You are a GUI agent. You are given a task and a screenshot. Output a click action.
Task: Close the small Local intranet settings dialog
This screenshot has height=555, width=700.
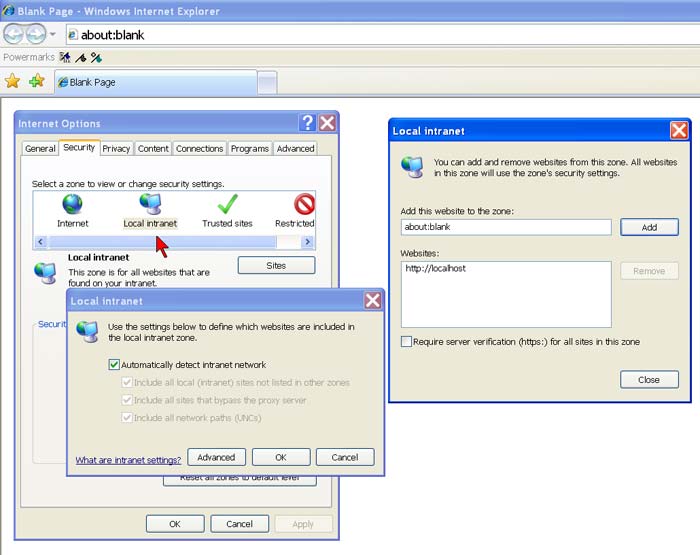pos(373,300)
